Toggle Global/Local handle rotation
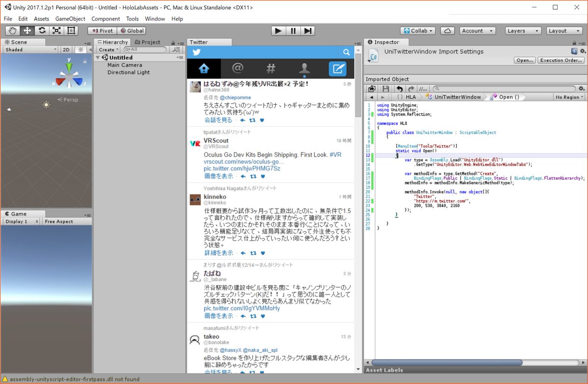The height and width of the screenshot is (384, 588). point(131,31)
